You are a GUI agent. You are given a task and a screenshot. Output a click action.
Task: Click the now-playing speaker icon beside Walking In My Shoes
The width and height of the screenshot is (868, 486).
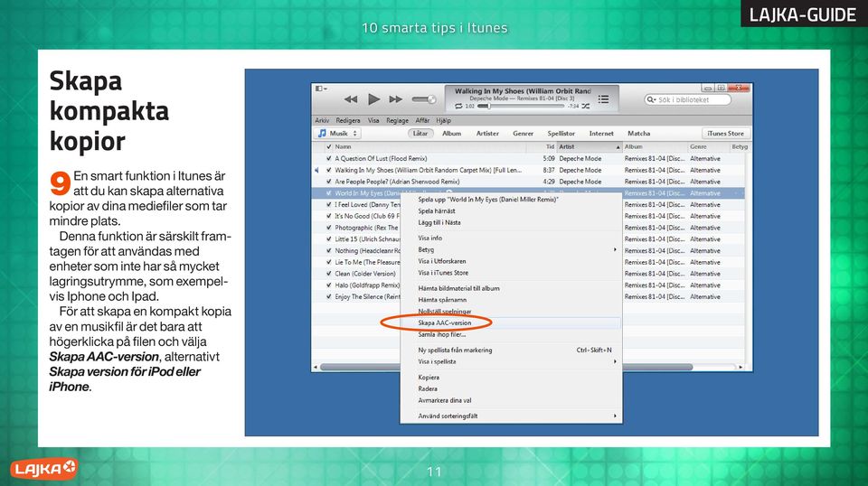point(317,171)
